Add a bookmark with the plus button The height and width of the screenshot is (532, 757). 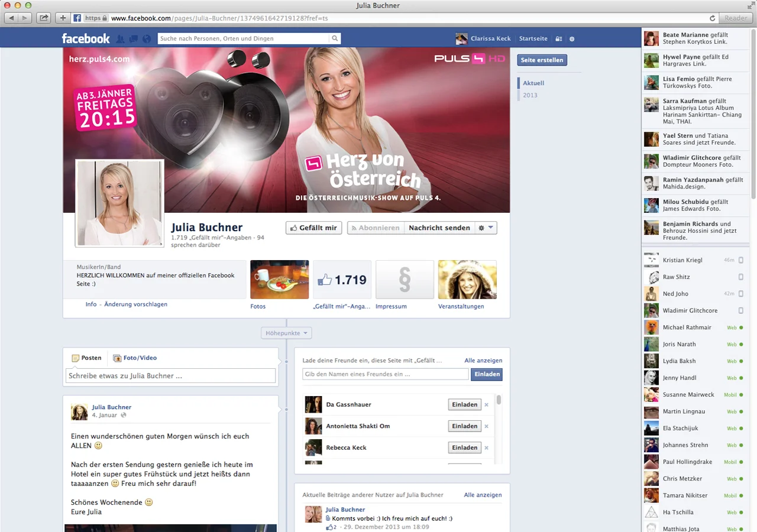coord(63,18)
